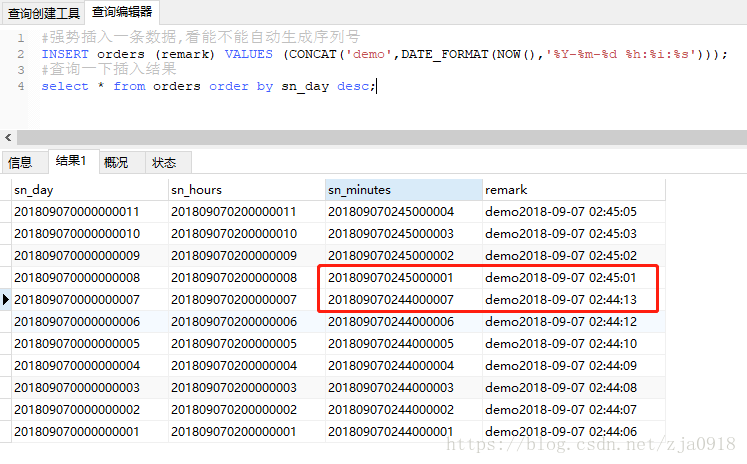This screenshot has height=464, width=747.
Task: Click the left scroll arrow of the editor scrollbar
Action: pos(8,138)
